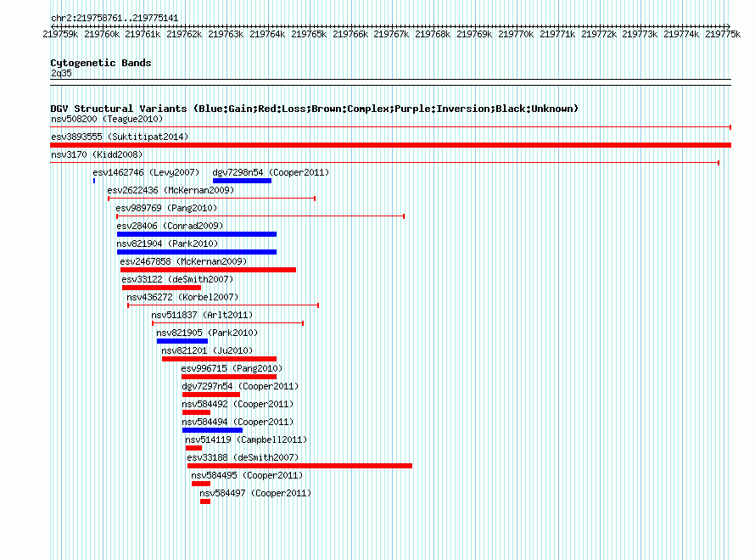Select nsv821201 (Ju2010) label
755x560 pixels.
207,350
